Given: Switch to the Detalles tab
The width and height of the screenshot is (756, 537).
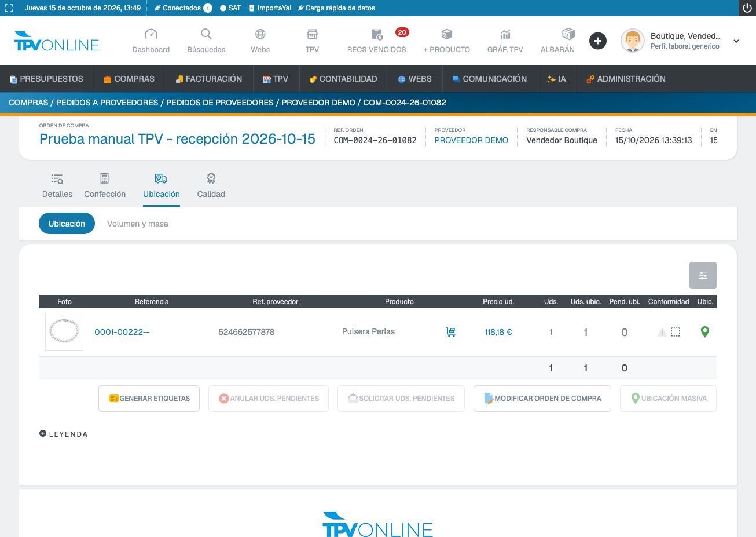Looking at the screenshot, I should pyautogui.click(x=57, y=186).
